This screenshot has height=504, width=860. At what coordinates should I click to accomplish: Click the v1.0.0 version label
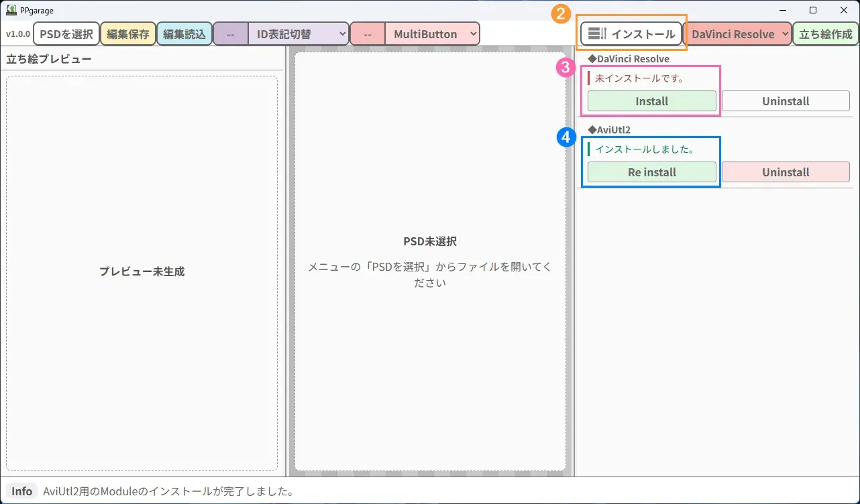click(18, 34)
